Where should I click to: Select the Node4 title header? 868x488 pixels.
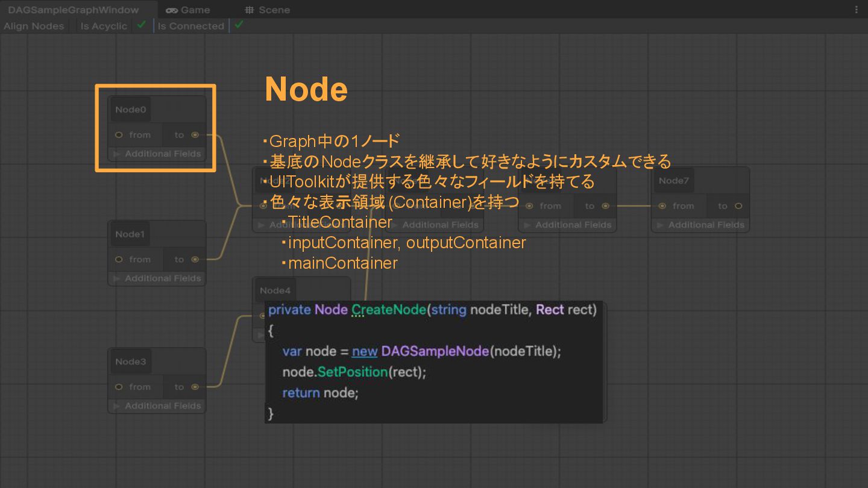[275, 290]
